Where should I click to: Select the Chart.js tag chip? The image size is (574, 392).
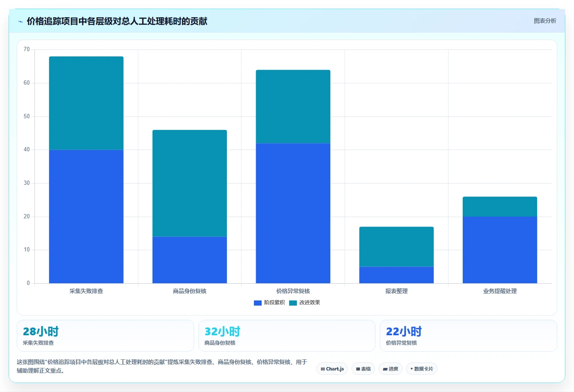tap(332, 369)
